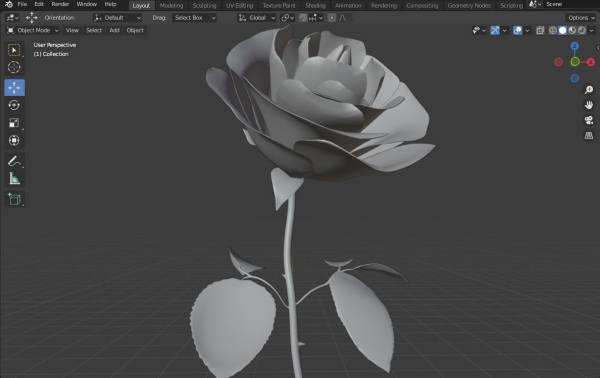Open the Scene browse icon
Screen dimensions: 600x378
click(x=535, y=5)
